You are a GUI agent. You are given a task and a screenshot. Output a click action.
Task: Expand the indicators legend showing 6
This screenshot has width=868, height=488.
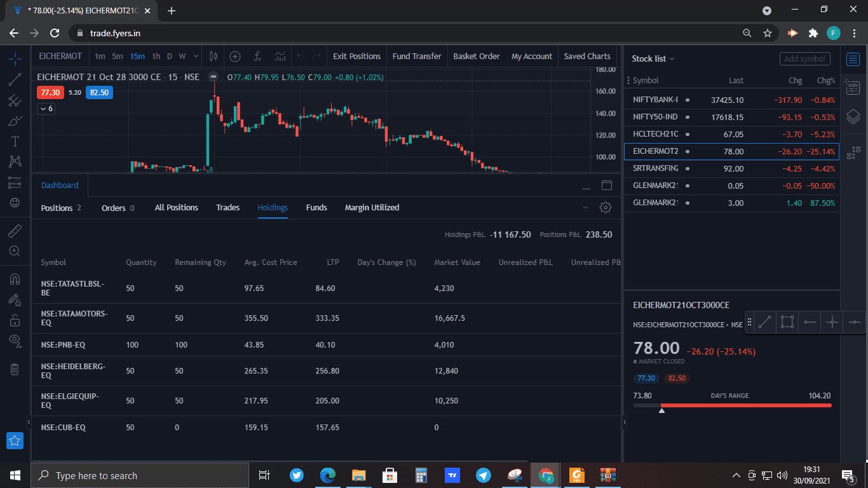[x=46, y=109]
